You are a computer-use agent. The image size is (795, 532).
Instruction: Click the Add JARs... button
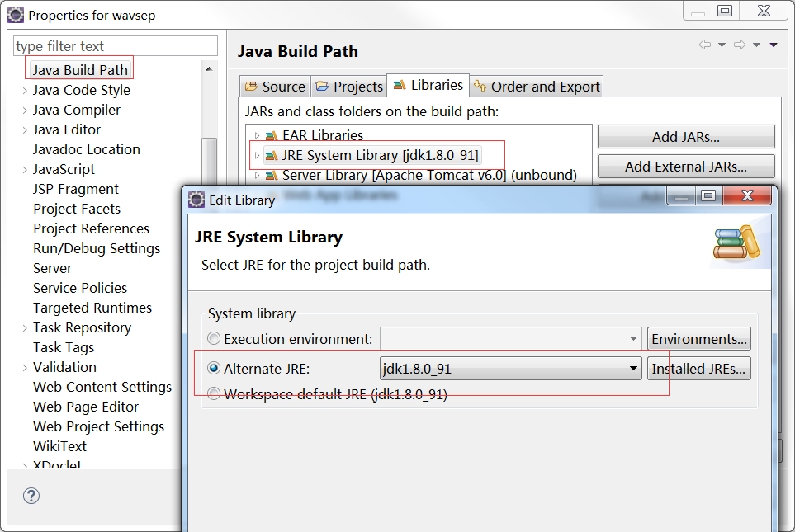(686, 137)
